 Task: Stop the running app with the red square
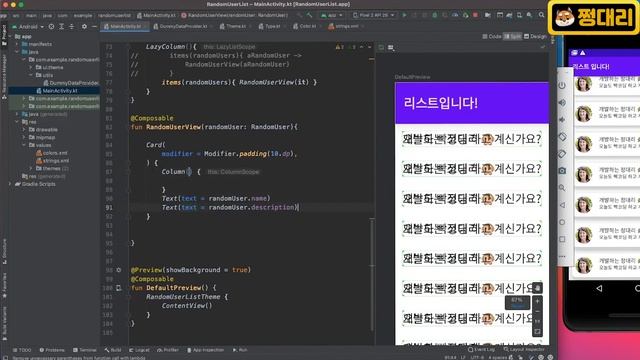click(475, 15)
